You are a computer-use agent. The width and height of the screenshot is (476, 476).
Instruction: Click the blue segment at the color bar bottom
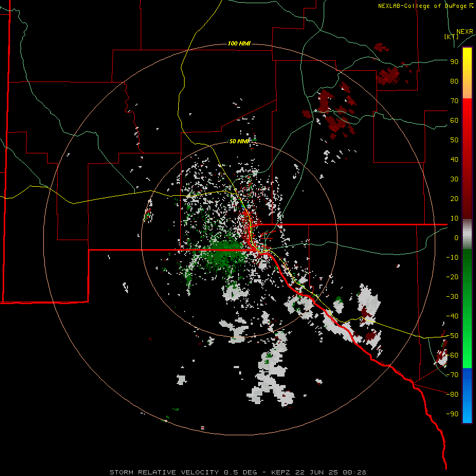[467, 396]
